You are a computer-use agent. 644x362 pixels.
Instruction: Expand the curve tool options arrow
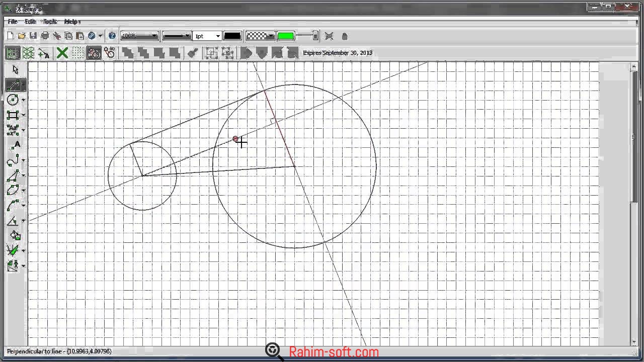tap(24, 161)
